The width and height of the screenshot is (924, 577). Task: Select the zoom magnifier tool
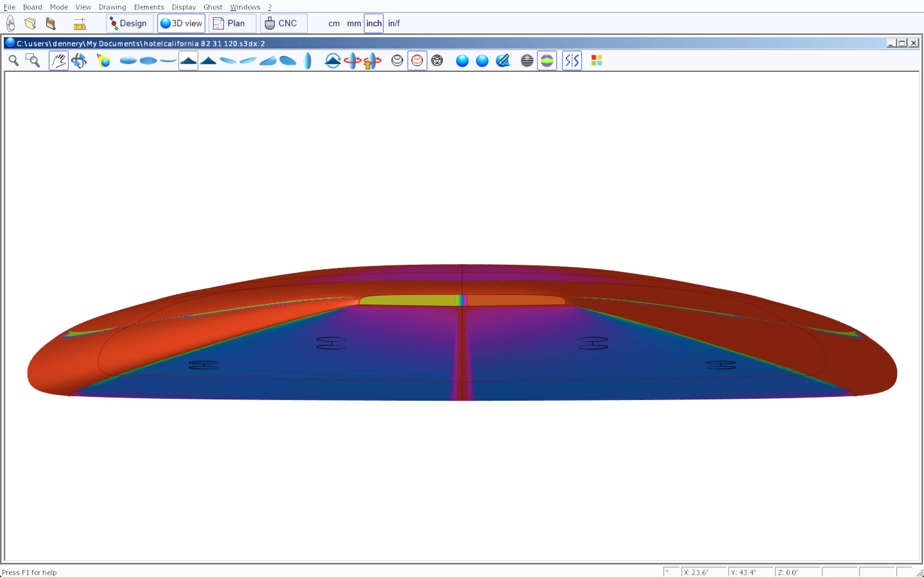pos(14,61)
